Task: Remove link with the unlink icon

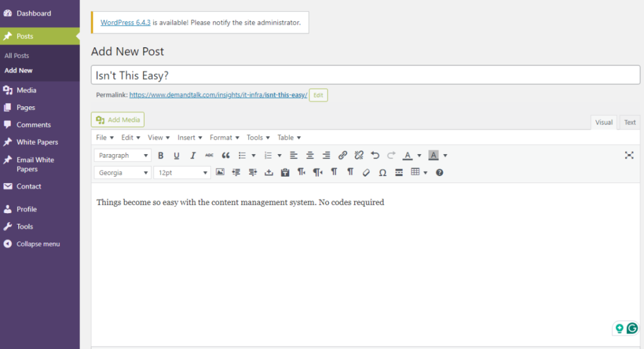Action: pyautogui.click(x=359, y=155)
